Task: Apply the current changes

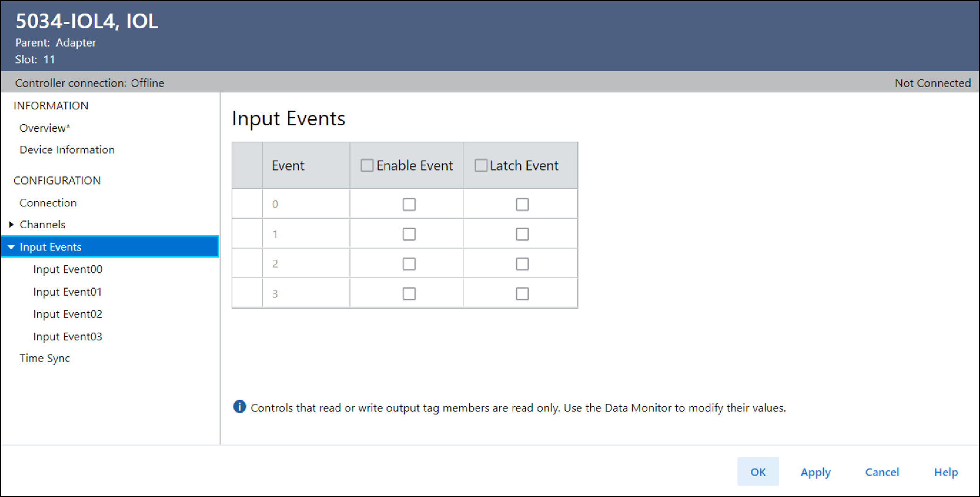Action: tap(815, 472)
